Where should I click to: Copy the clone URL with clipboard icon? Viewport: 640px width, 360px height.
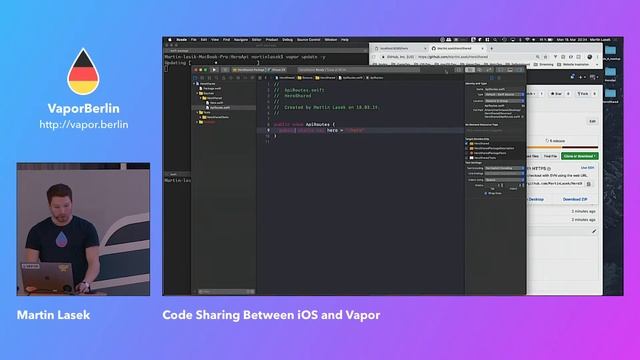pos(589,184)
